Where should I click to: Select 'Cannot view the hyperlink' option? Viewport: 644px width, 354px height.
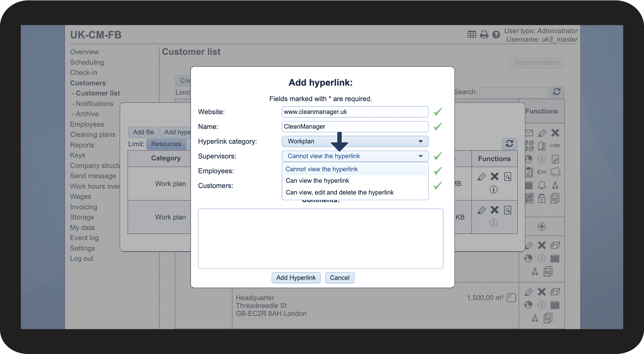(x=355, y=169)
